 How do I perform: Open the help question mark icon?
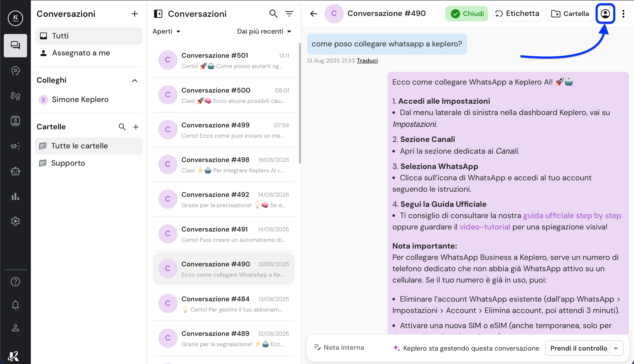pyautogui.click(x=15, y=282)
